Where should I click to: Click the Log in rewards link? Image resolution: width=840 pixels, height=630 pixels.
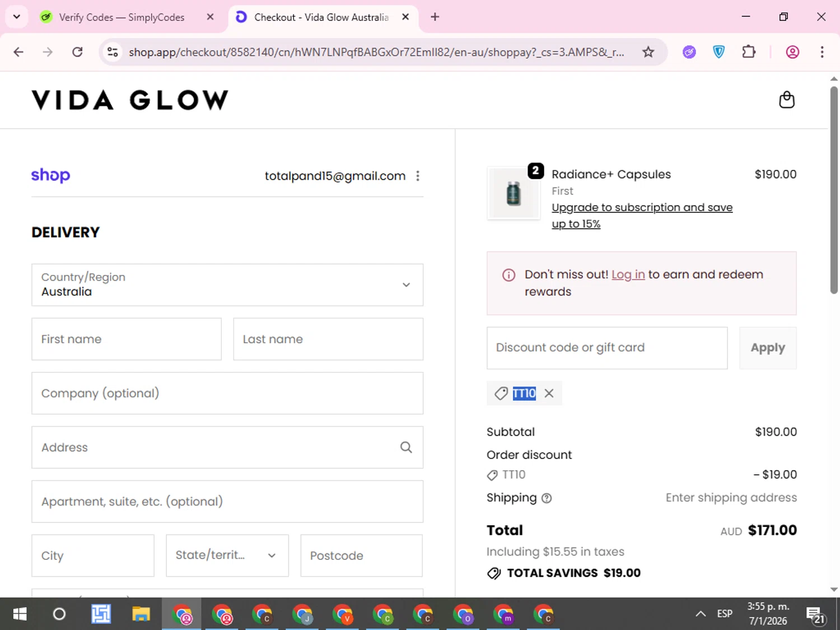click(628, 274)
